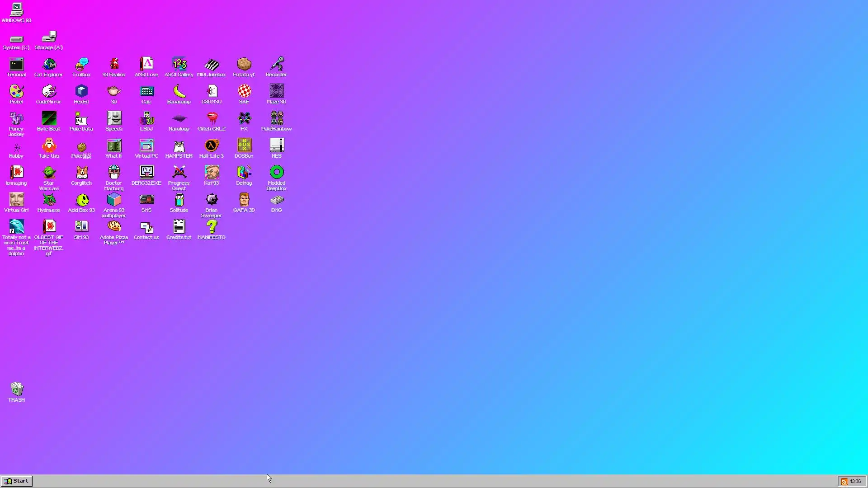This screenshot has height=488, width=868.
Task: Select the Acid Box 93 smiley icon
Action: [x=82, y=200]
